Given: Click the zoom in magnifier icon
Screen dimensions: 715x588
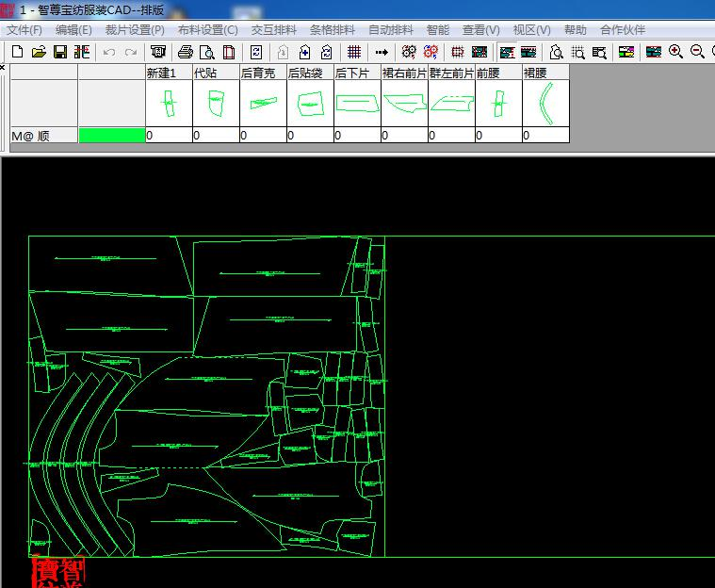Looking at the screenshot, I should click(675, 52).
